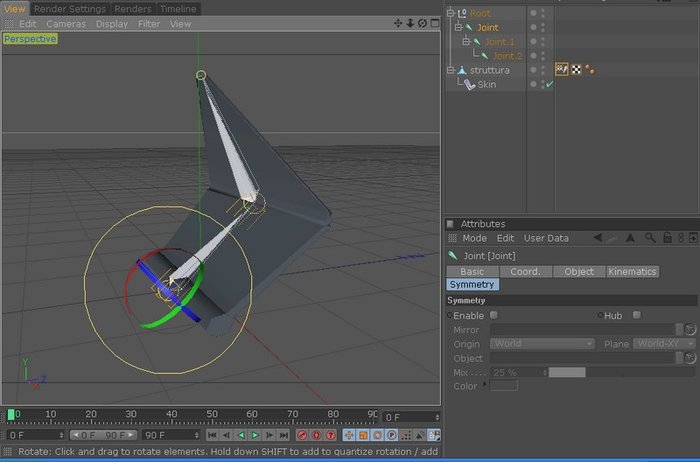The width and height of the screenshot is (700, 462).
Task: Click the viewport move camera icon
Action: click(398, 23)
